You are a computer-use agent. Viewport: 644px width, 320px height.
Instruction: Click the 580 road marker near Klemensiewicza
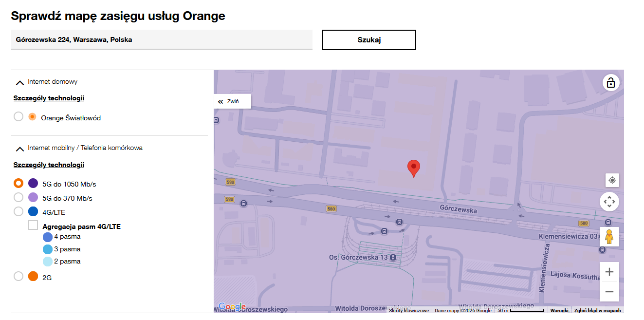(584, 223)
